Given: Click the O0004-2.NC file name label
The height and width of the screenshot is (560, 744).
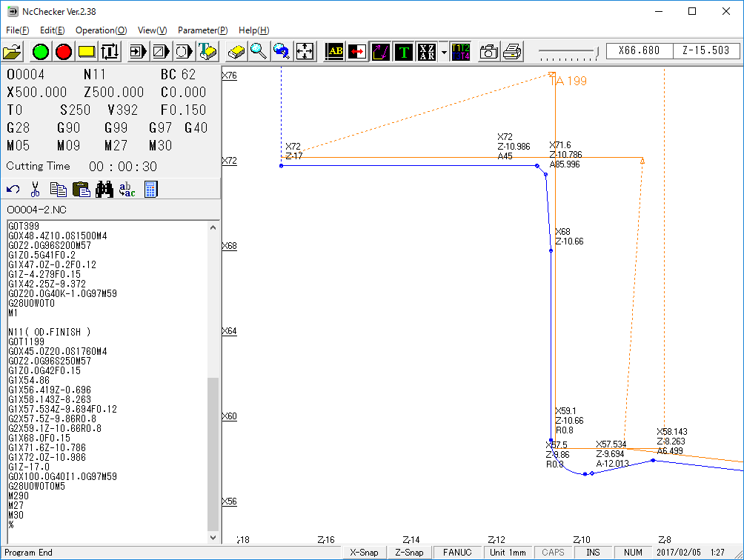Looking at the screenshot, I should 36,210.
